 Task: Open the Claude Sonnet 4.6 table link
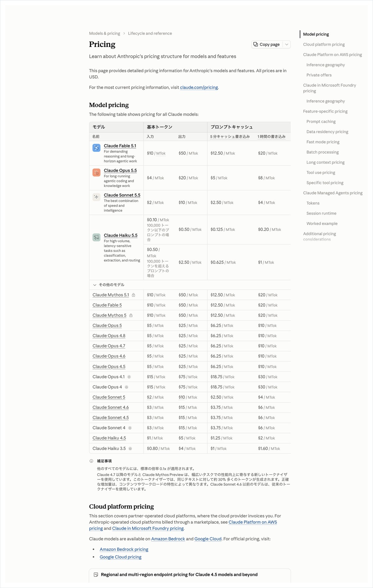111,407
